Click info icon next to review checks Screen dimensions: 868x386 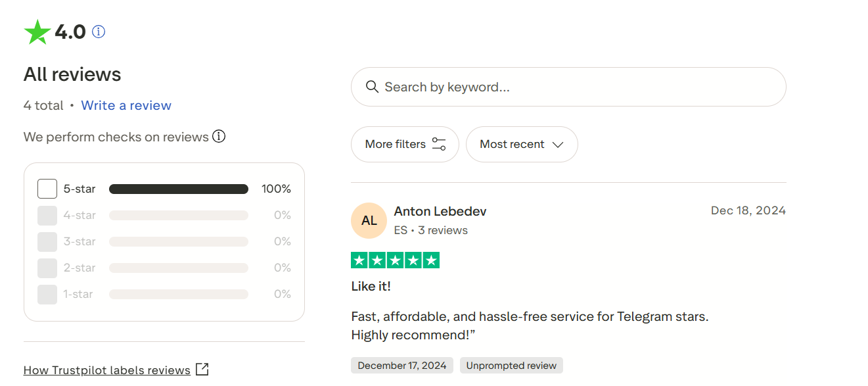(x=219, y=137)
